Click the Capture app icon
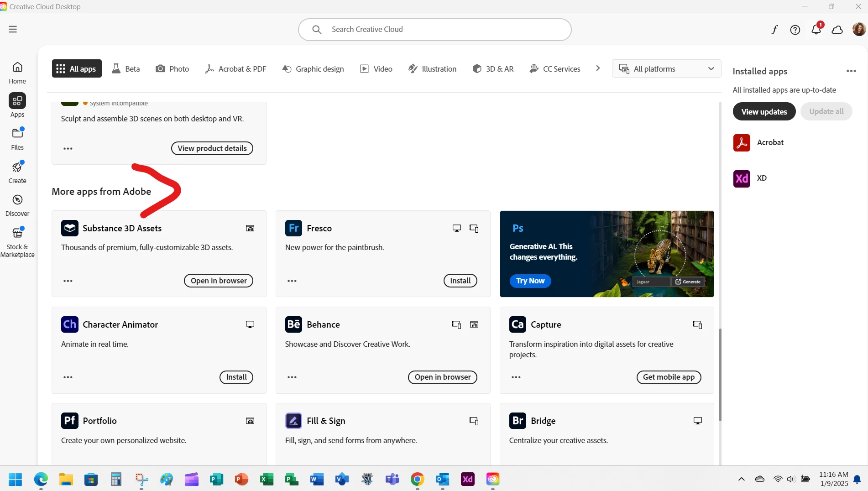 518,324
